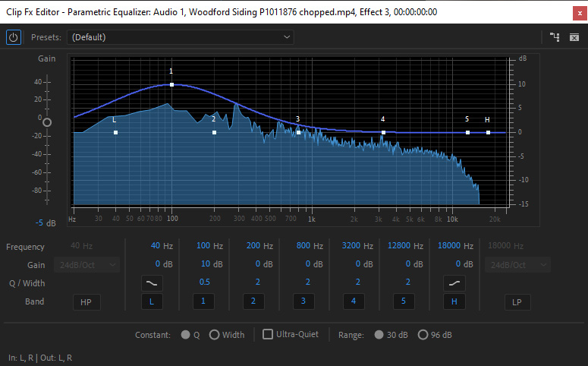Enable the Ultra-Quiet checkbox
The width and height of the screenshot is (588, 366).
(268, 335)
